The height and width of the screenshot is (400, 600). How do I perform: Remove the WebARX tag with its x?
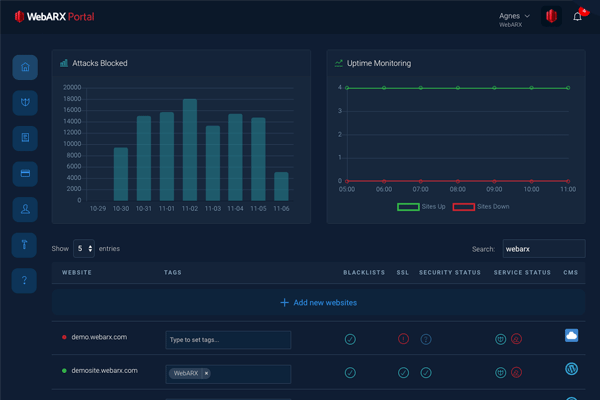pyautogui.click(x=206, y=373)
